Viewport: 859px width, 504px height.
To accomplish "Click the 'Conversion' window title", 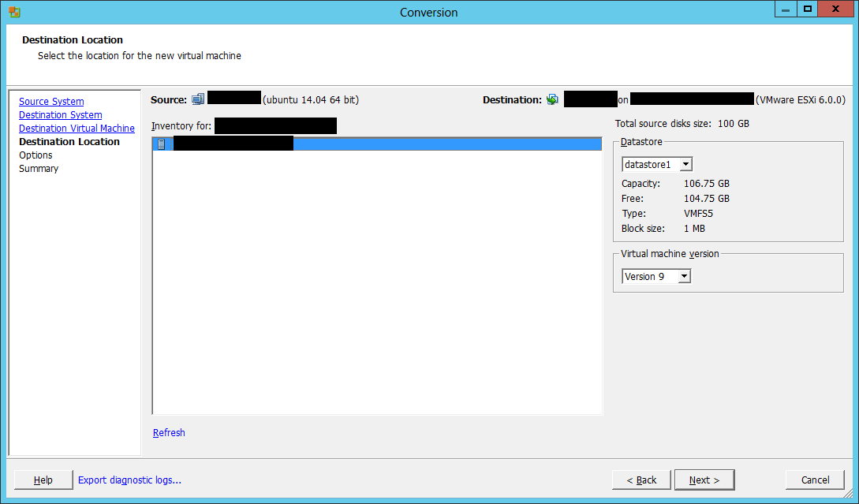I will point(429,12).
